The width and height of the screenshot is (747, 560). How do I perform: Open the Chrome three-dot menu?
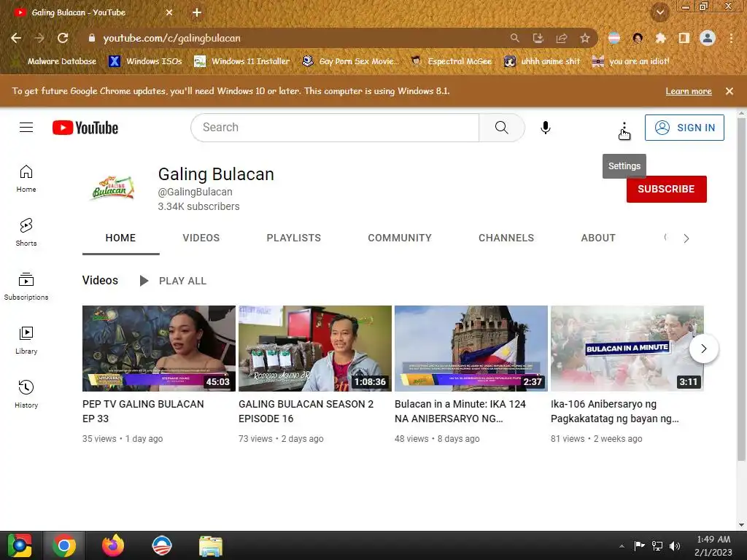tap(731, 38)
